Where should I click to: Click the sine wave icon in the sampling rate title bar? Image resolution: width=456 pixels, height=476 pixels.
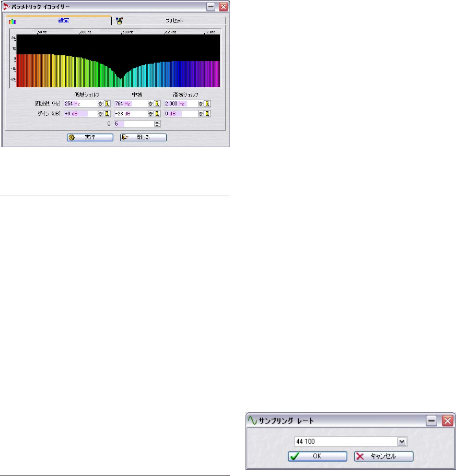pyautogui.click(x=252, y=421)
